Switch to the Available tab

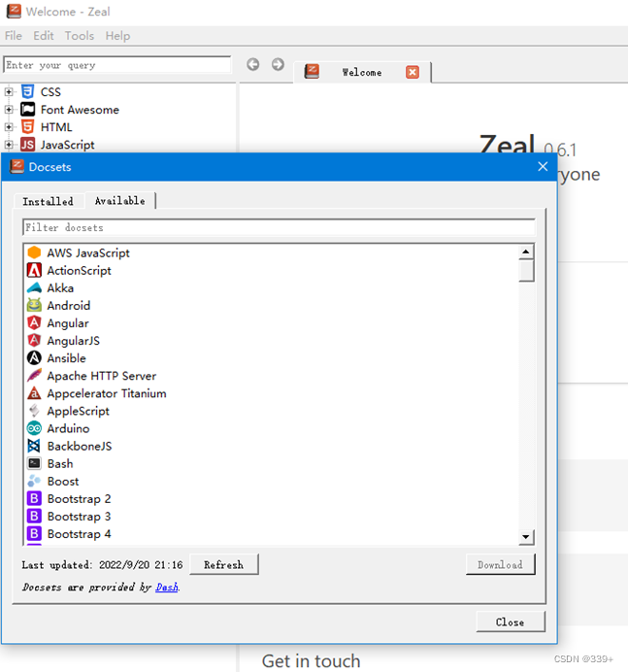[120, 201]
